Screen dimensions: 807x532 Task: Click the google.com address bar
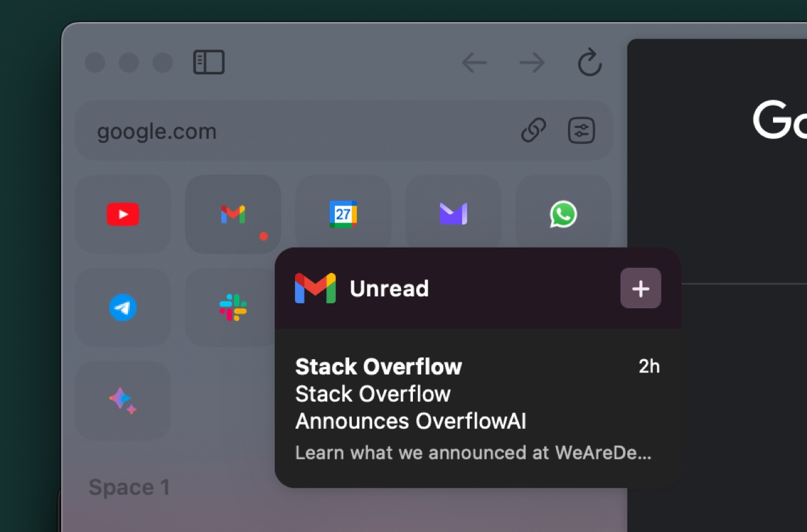pyautogui.click(x=344, y=131)
